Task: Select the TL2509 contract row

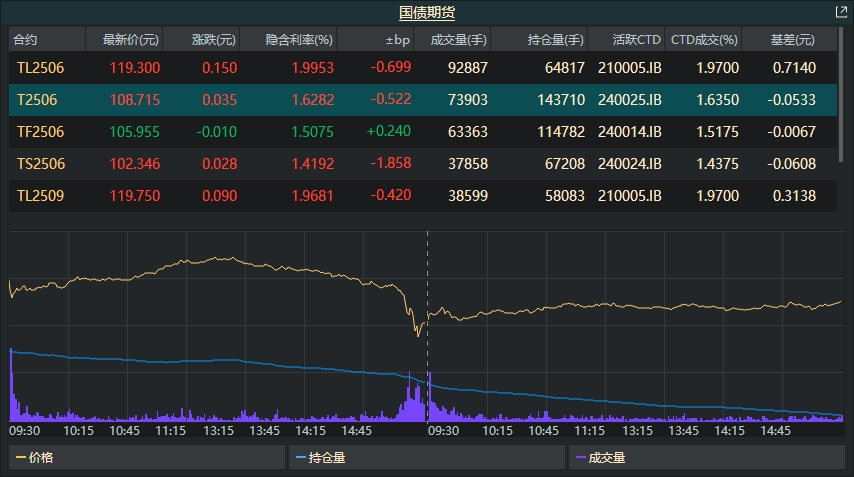Action: point(40,196)
